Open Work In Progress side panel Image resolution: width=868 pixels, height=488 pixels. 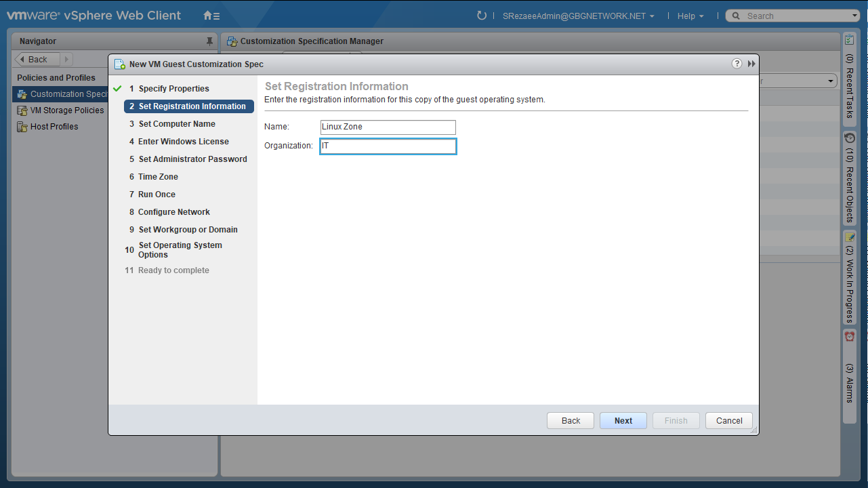pyautogui.click(x=850, y=278)
